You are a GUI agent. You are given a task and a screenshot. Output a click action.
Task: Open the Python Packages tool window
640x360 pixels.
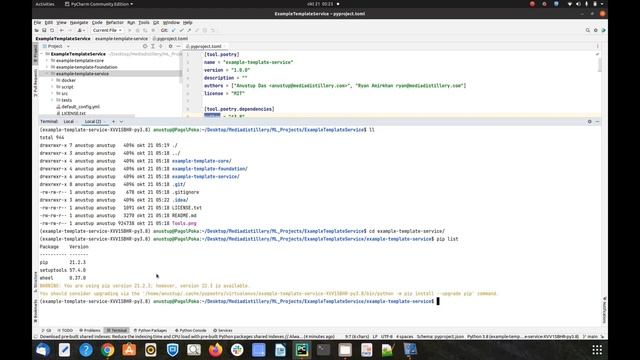150,330
